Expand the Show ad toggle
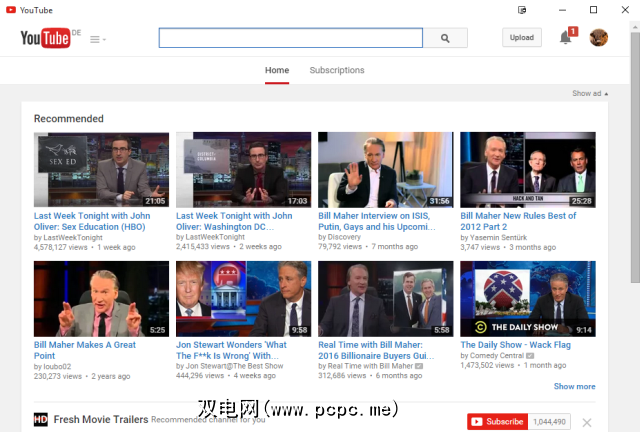The width and height of the screenshot is (640, 432). tap(590, 94)
